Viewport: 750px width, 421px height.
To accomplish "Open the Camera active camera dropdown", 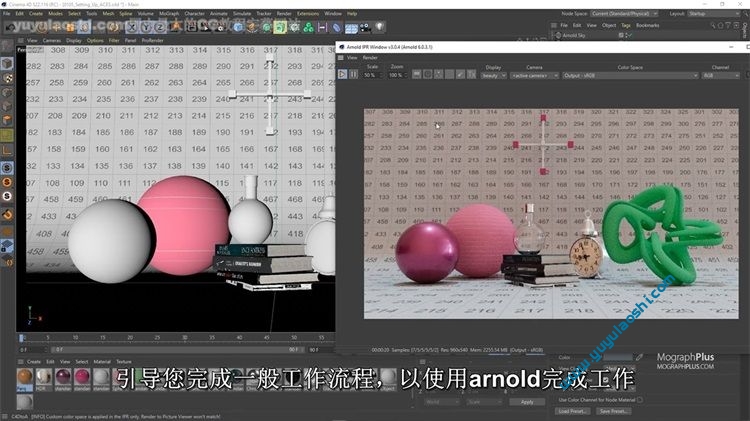I will click(534, 76).
